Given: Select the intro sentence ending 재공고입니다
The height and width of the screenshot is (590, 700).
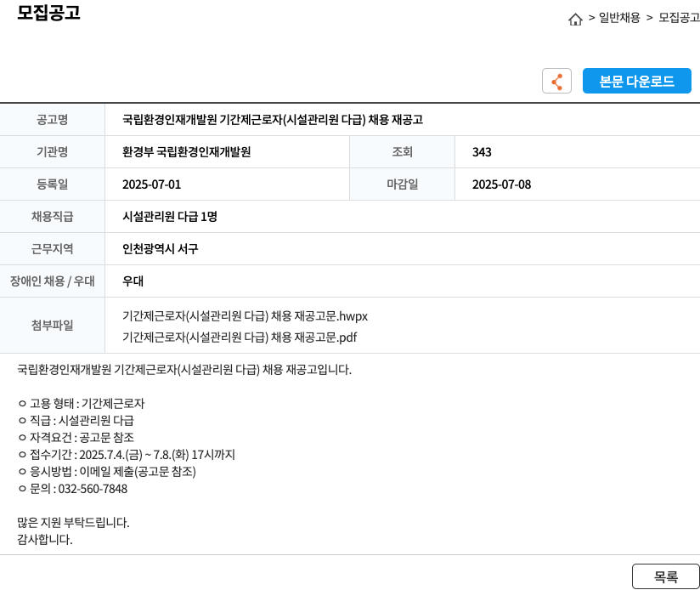Looking at the screenshot, I should tap(184, 370).
